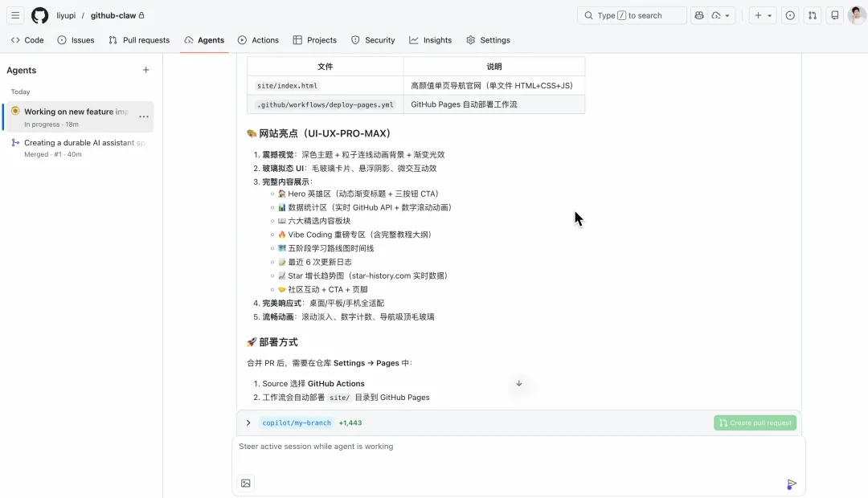Image resolution: width=868 pixels, height=498 pixels.
Task: Expand the copilot/my-branch changes chevron
Action: [248, 422]
